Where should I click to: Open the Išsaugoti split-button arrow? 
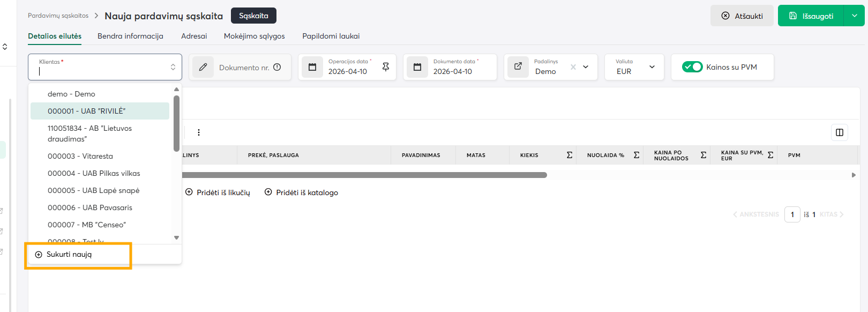coord(854,16)
